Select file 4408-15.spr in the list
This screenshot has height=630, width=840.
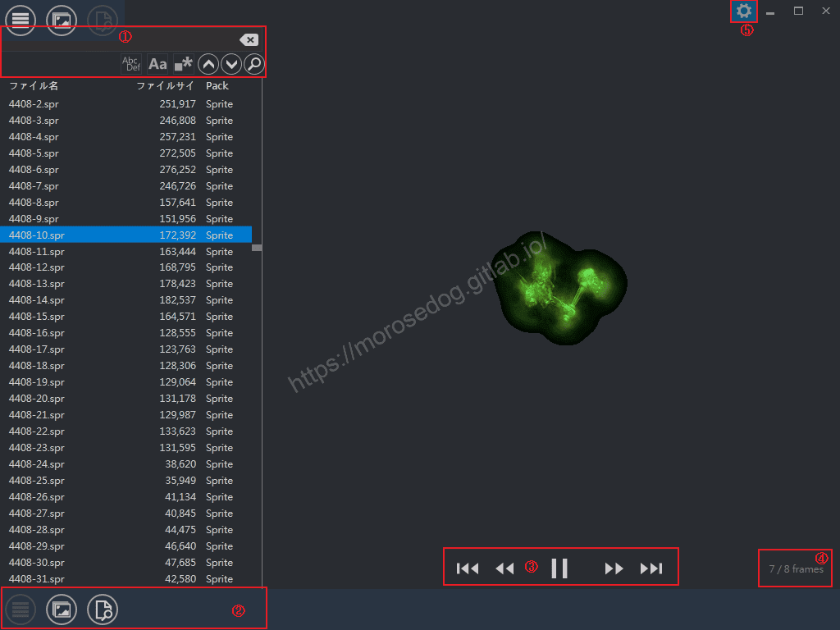point(36,317)
